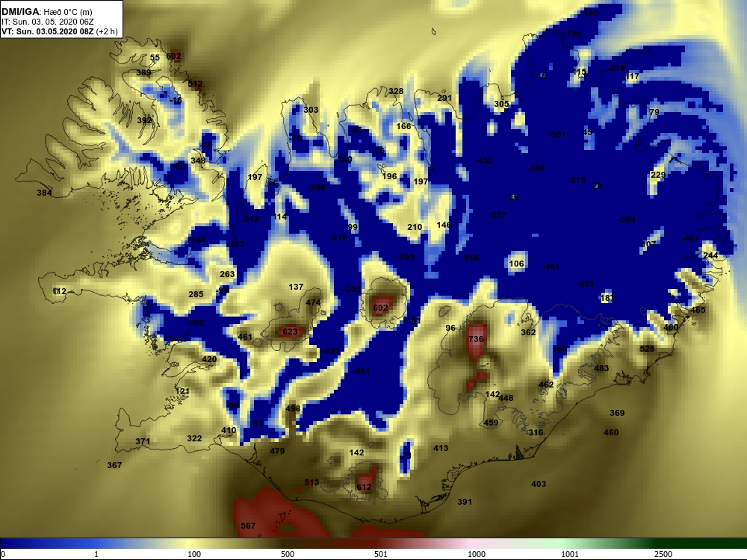Select the 'IT: Sun. 03. 05. 2020 06Z' line

coord(47,22)
